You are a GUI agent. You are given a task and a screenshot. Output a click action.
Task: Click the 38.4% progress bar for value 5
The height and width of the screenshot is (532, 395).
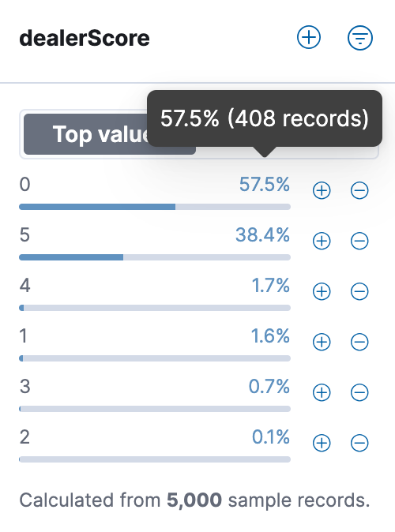click(x=155, y=257)
